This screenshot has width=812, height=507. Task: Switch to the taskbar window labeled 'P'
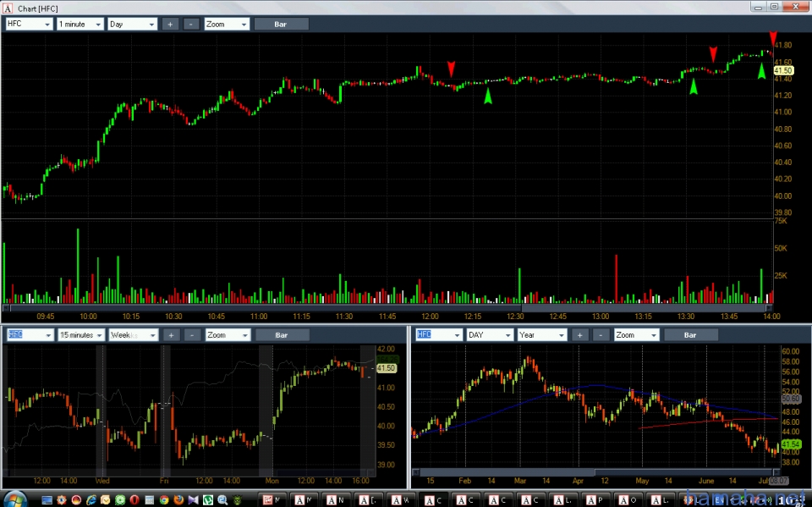(595, 499)
